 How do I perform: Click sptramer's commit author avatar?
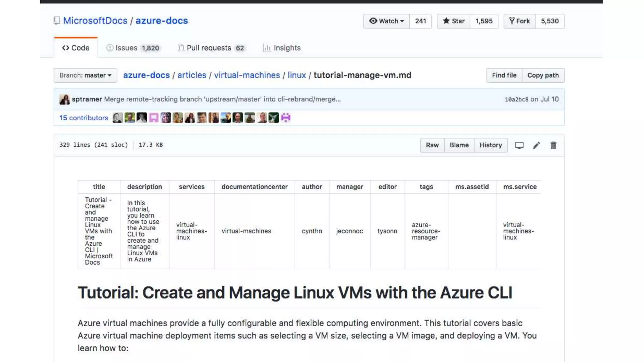tap(64, 99)
